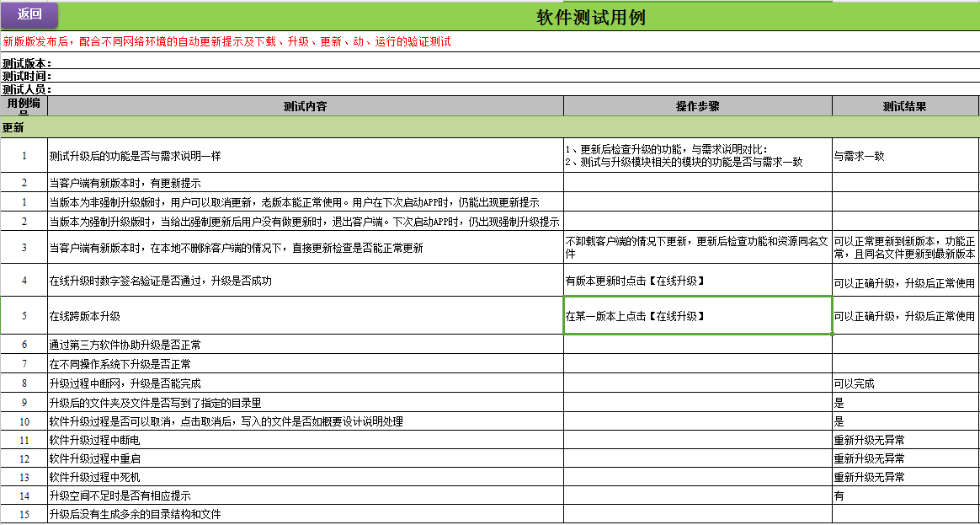This screenshot has height=525, width=980.
Task: Click the purple 返回 button
Action: pos(29,15)
